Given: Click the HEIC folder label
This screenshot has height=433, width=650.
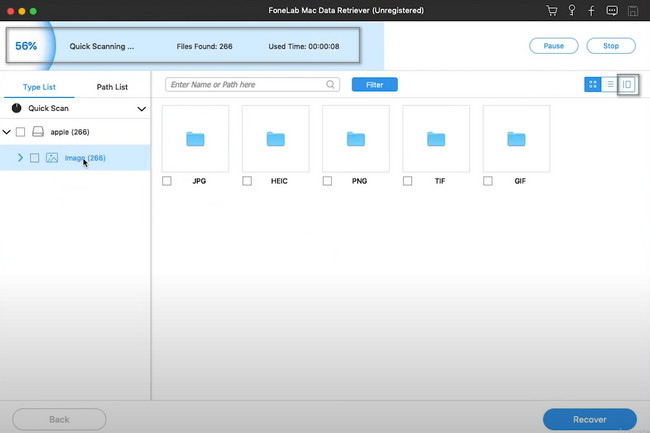Looking at the screenshot, I should tap(279, 181).
